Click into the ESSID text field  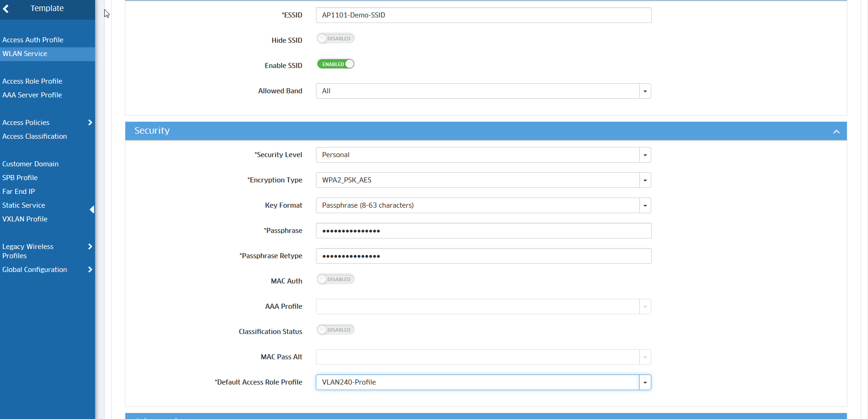click(483, 15)
